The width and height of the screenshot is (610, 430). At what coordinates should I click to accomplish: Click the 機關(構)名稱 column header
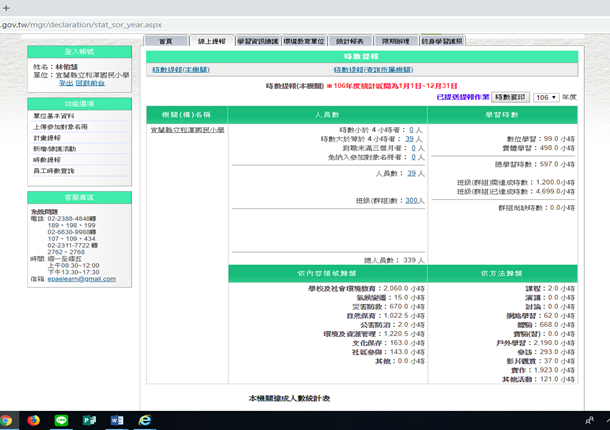click(x=187, y=115)
